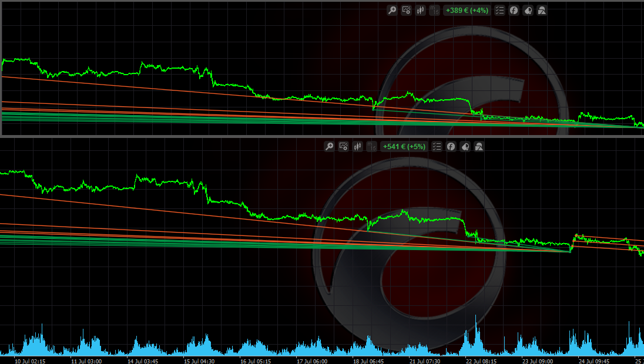Click the 18 Jul 06:45 time axis label

coord(368,360)
